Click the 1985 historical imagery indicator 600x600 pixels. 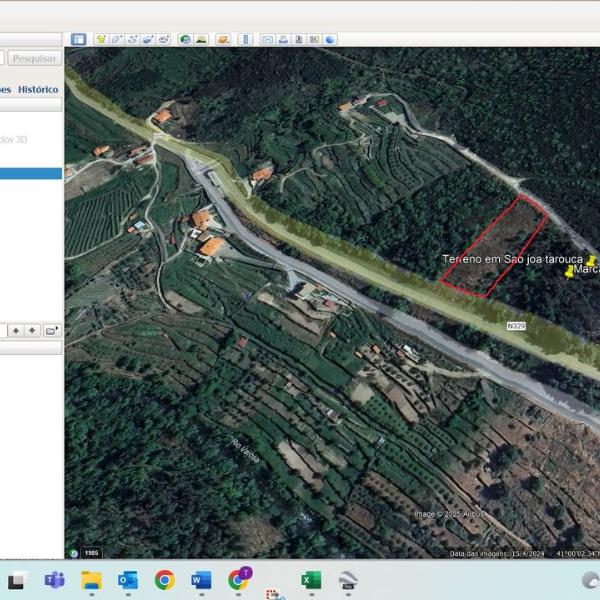pos(90,552)
